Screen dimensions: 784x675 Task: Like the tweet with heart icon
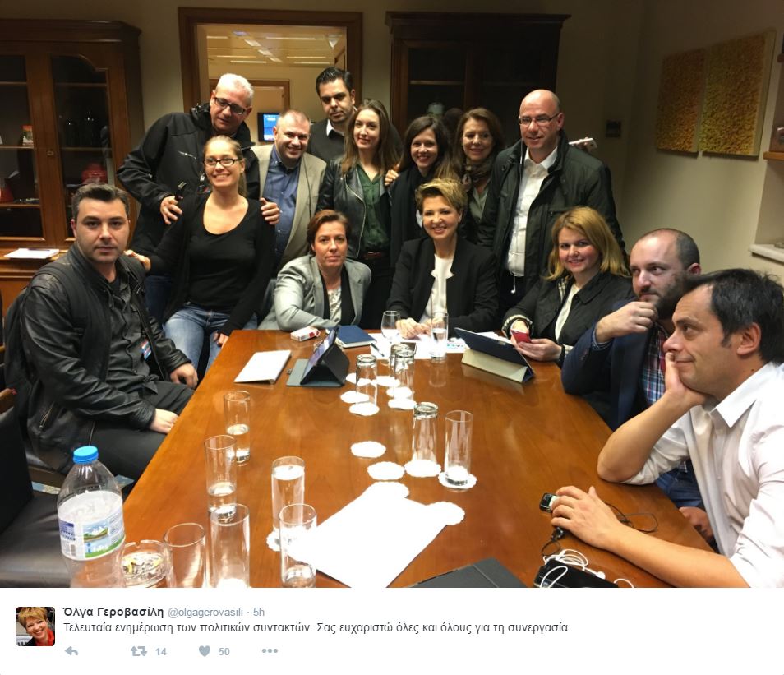(205, 651)
